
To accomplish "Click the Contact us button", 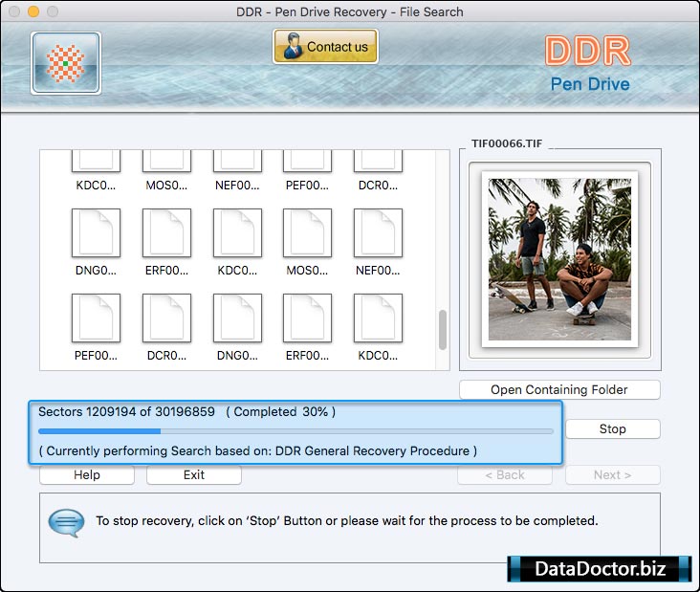I will pyautogui.click(x=325, y=47).
